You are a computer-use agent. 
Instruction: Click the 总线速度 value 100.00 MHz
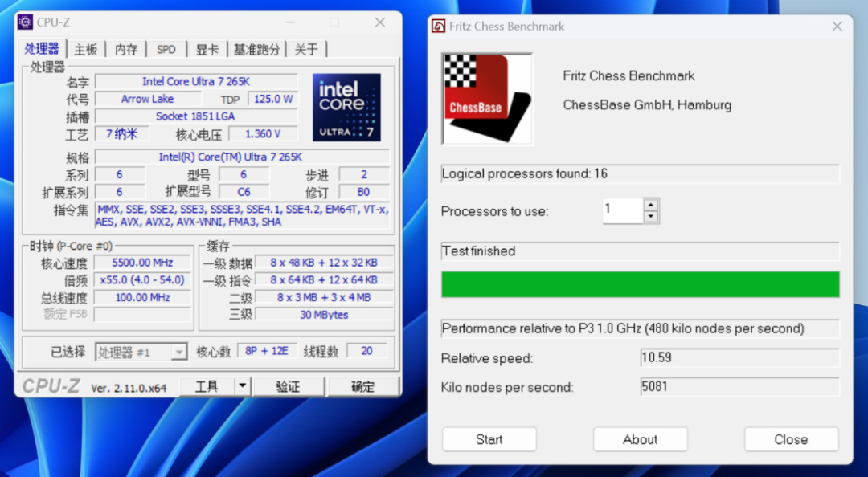tap(143, 297)
